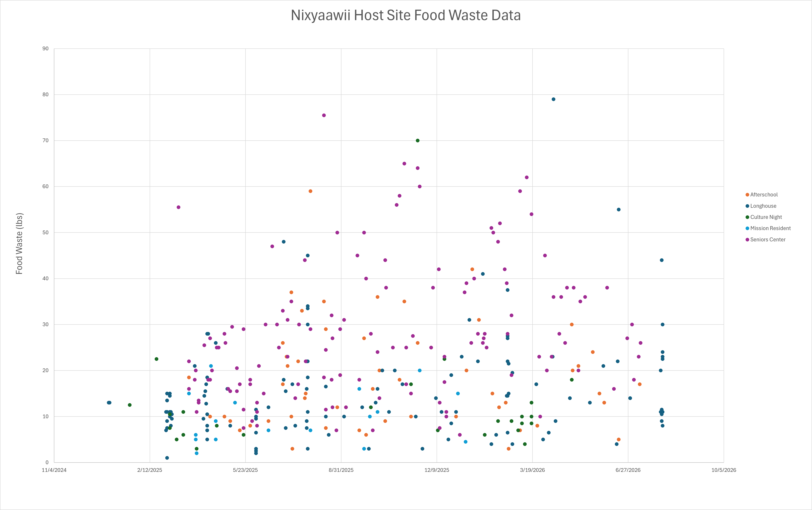Click the 8/31/2025 x-axis date label

[x=341, y=470]
